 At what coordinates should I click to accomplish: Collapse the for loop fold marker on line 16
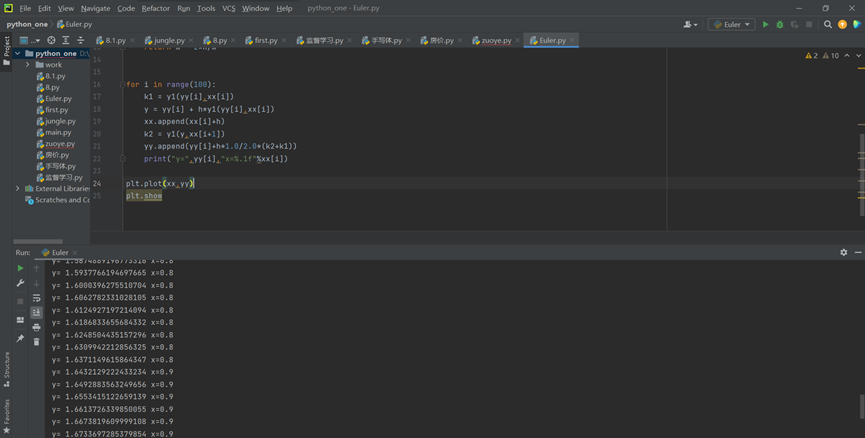[x=122, y=84]
